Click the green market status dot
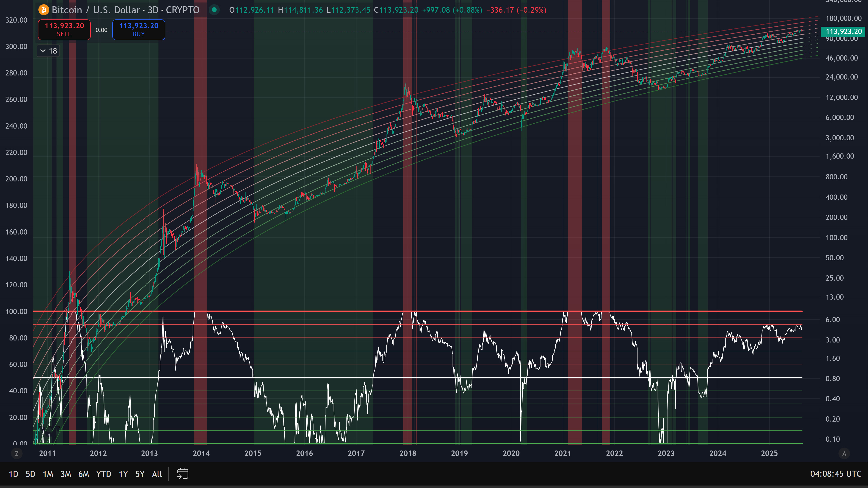The height and width of the screenshot is (488, 868). pyautogui.click(x=214, y=10)
